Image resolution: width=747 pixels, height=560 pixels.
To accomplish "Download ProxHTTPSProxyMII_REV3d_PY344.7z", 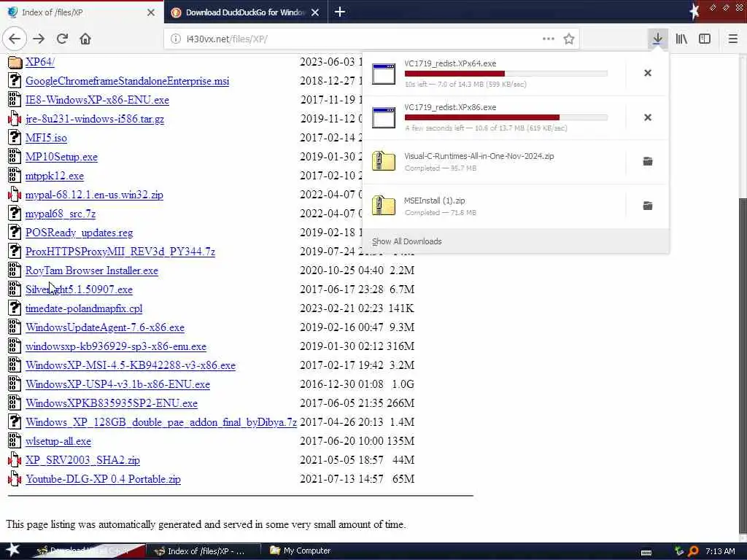I will click(120, 252).
